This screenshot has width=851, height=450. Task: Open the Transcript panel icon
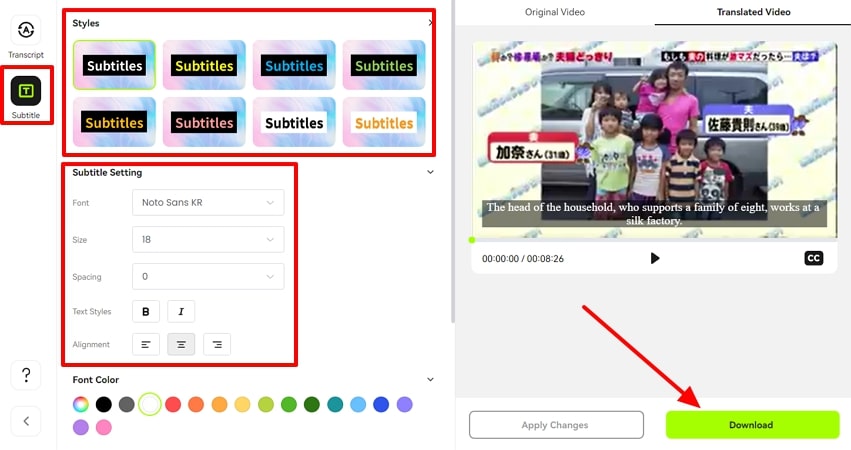tap(26, 32)
